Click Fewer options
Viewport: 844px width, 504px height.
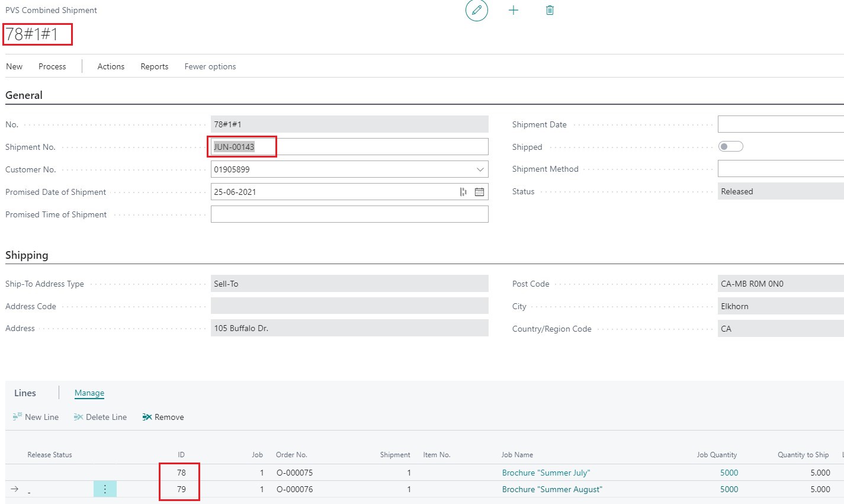pyautogui.click(x=210, y=66)
